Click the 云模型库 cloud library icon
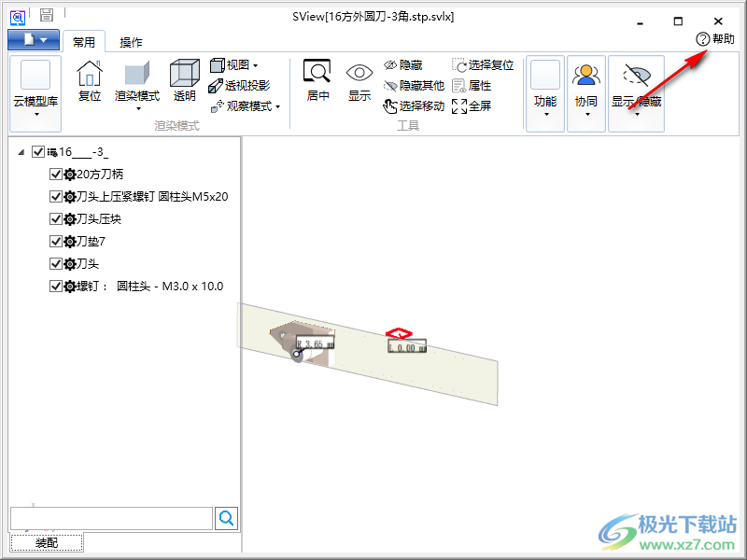747x560 pixels. 35,75
